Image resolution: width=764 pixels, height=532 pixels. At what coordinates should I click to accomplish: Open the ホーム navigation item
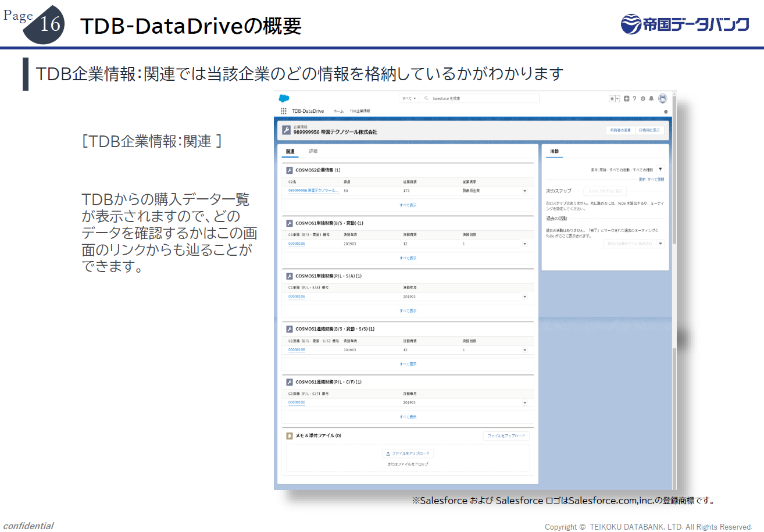tap(338, 111)
